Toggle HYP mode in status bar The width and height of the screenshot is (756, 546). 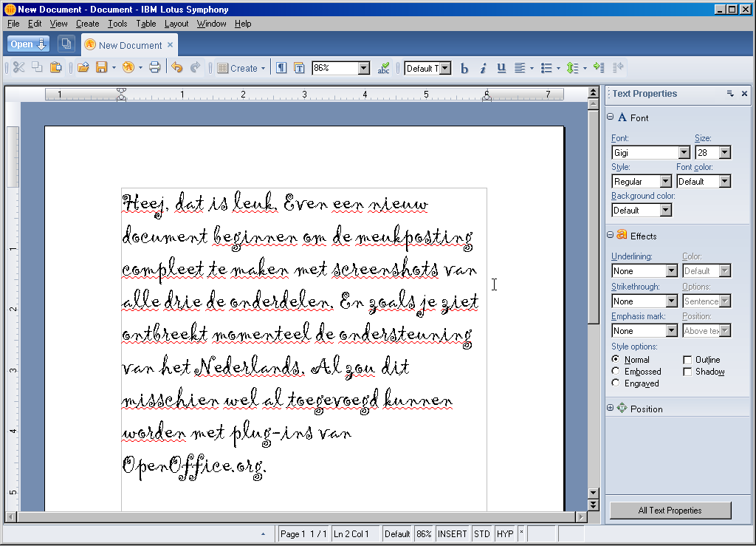(505, 534)
